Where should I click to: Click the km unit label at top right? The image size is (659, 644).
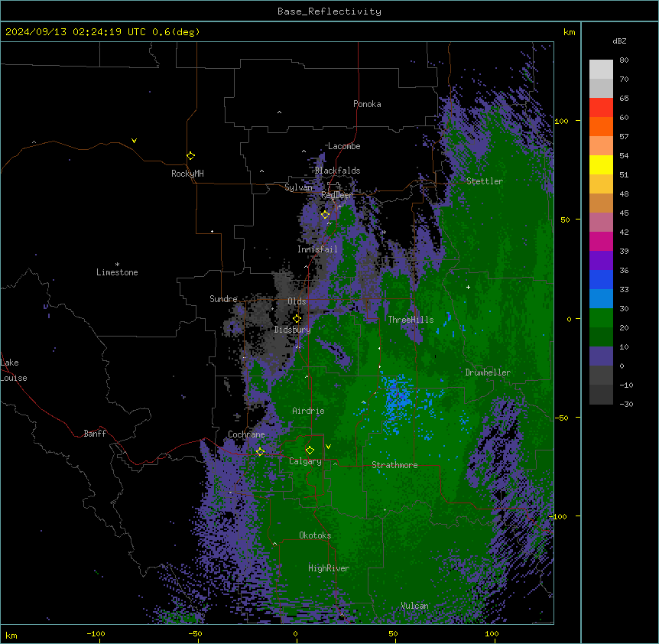pyautogui.click(x=569, y=32)
